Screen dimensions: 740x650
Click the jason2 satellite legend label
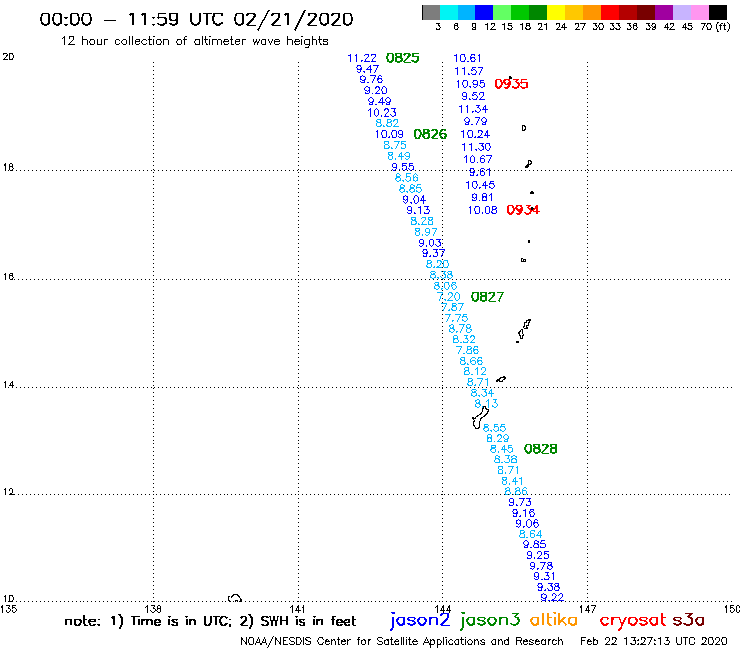[420, 620]
